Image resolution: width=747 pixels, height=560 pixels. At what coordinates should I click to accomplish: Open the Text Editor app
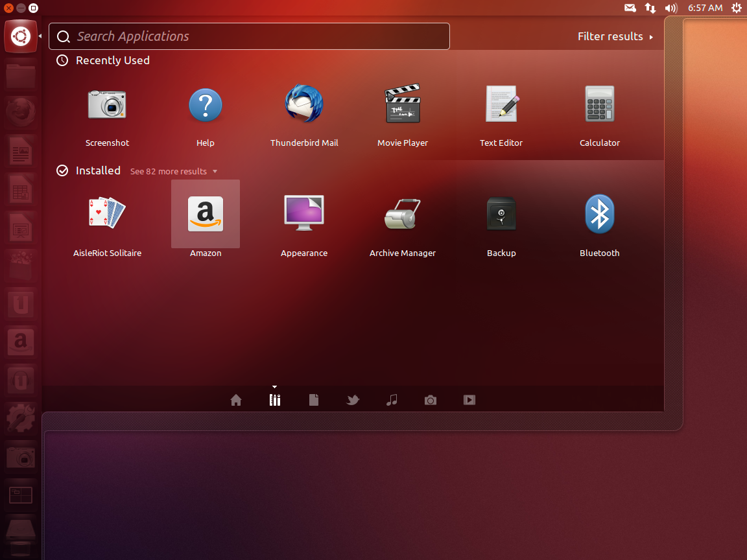tap(501, 104)
